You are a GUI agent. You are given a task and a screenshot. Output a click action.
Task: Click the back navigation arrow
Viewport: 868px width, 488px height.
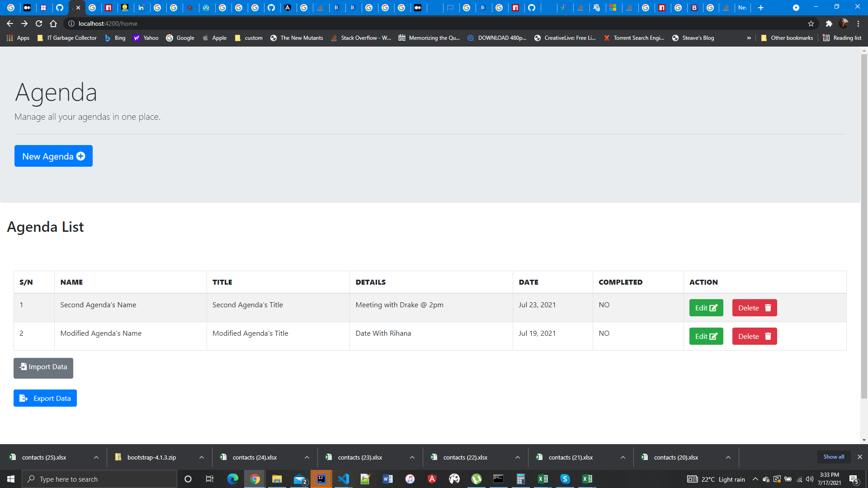tap(9, 23)
